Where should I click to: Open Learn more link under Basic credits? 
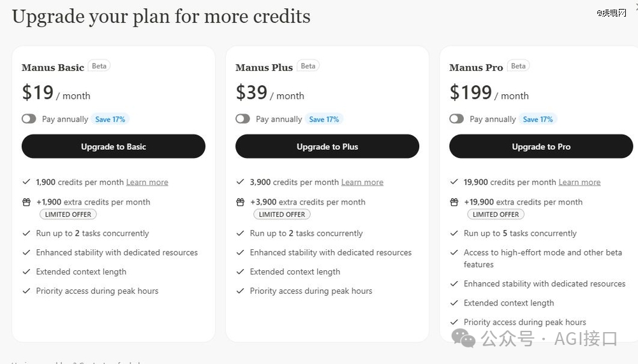[x=147, y=182]
